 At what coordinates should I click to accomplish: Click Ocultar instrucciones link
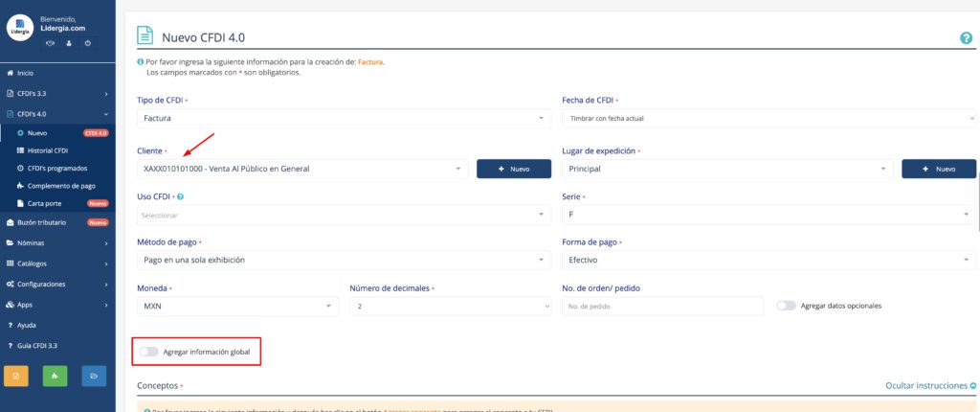(931, 386)
